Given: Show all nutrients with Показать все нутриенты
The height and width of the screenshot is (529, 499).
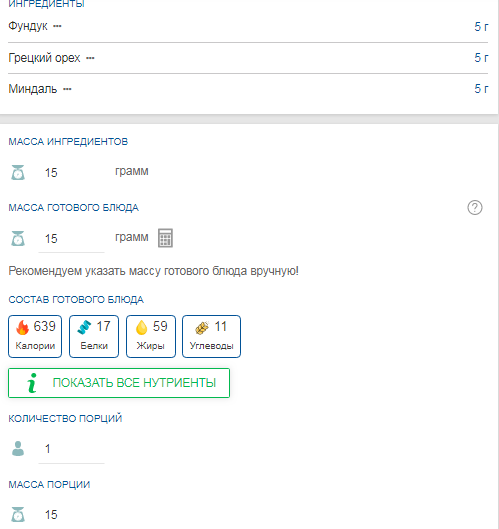Looking at the screenshot, I should coord(119,383).
